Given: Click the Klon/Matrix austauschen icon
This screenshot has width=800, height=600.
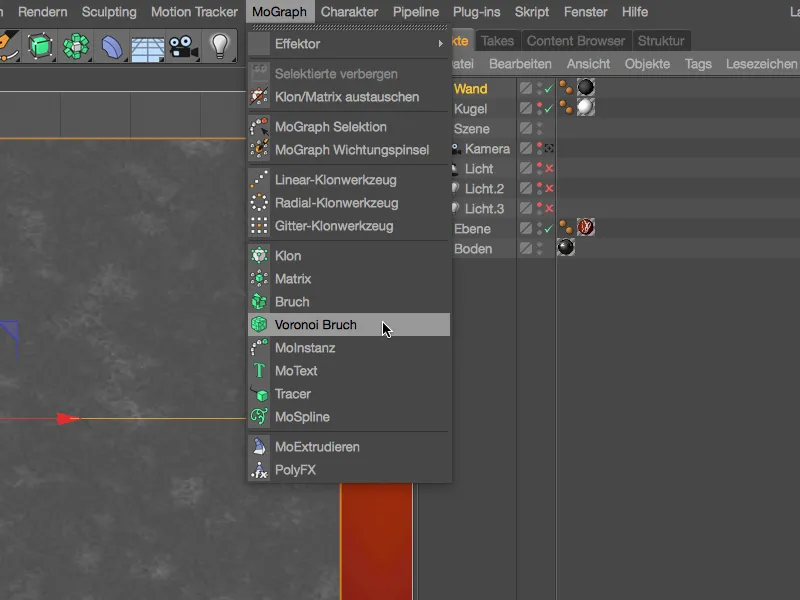Looking at the screenshot, I should (259, 96).
